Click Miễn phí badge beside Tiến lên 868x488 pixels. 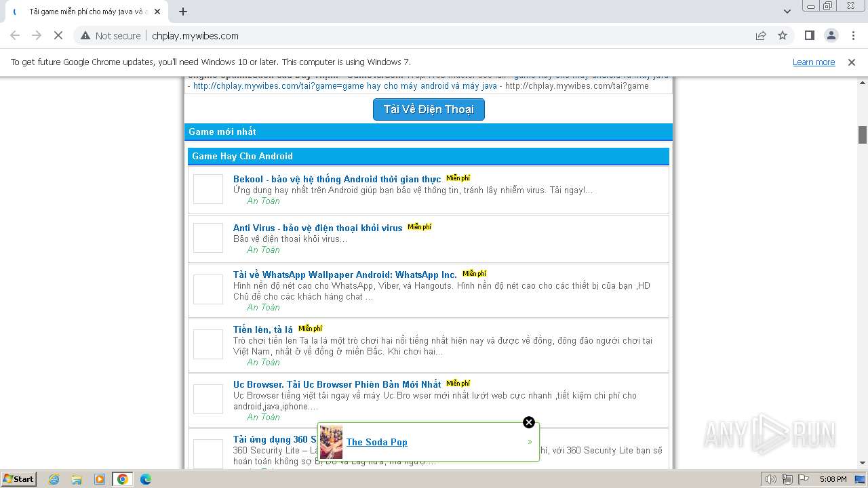click(311, 329)
